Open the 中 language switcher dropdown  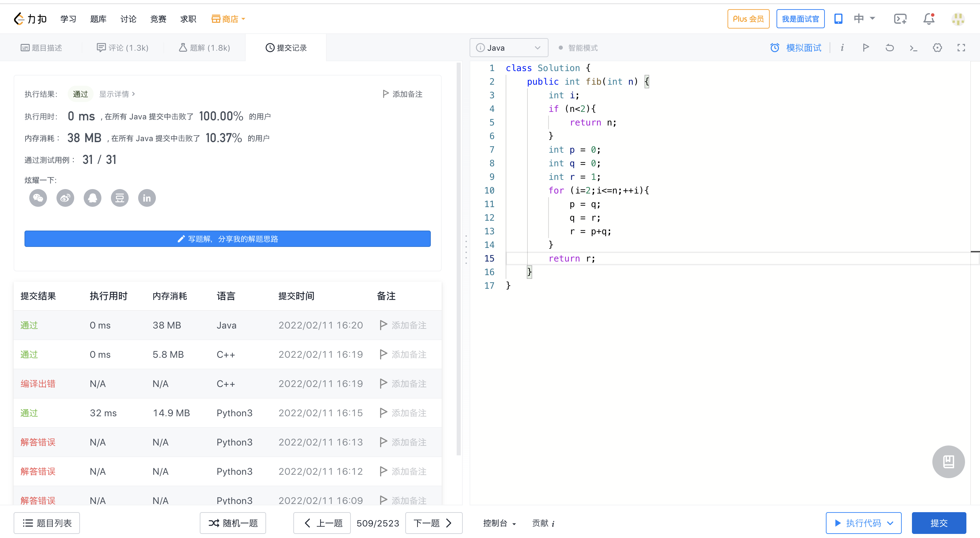coord(864,19)
